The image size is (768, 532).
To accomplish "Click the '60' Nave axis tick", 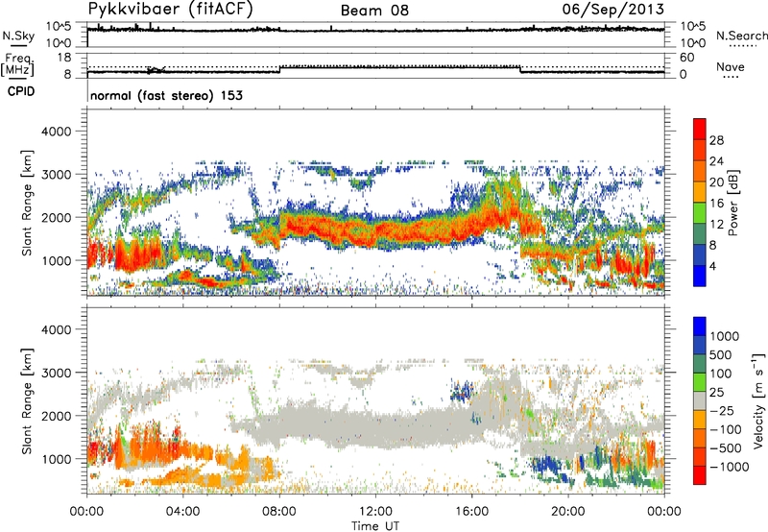I will [x=686, y=58].
